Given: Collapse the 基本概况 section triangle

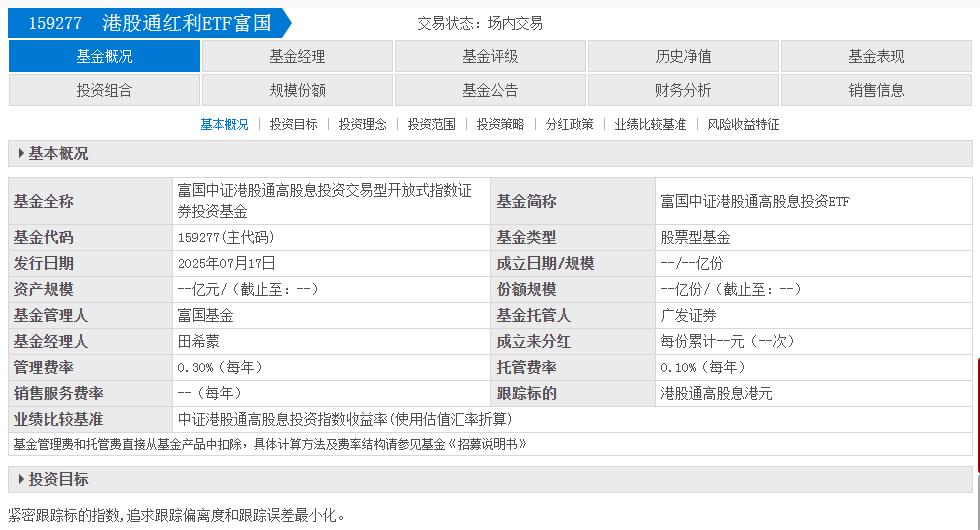Looking at the screenshot, I should click(21, 153).
